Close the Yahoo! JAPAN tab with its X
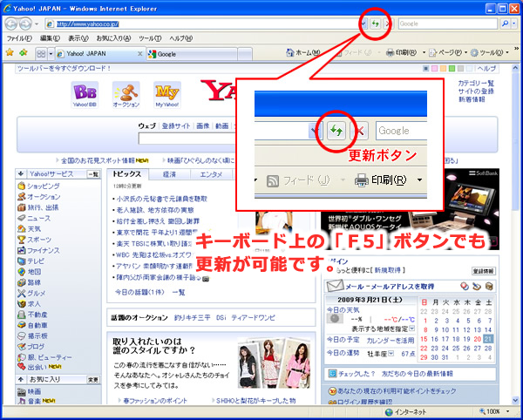523x420 pixels. 140,54
